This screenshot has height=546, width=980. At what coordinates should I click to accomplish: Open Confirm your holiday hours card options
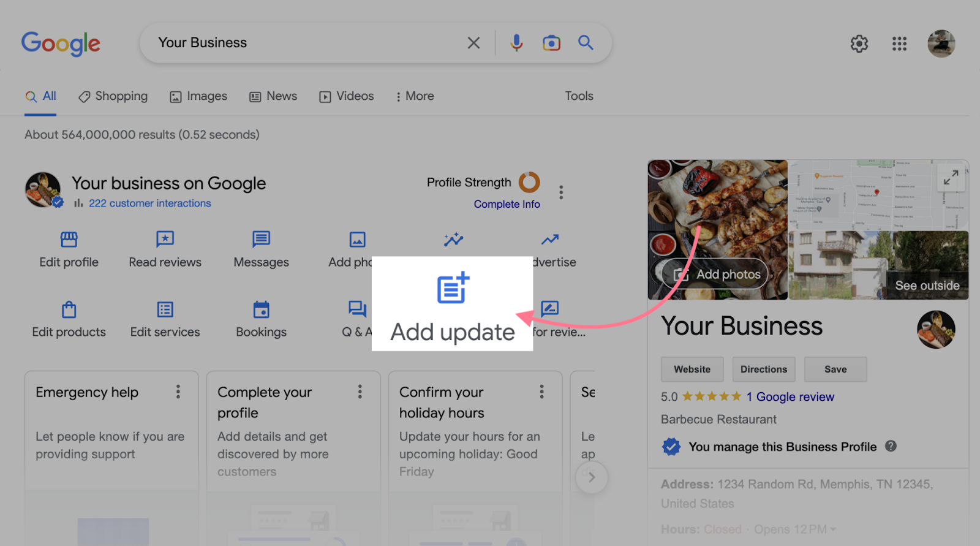click(541, 392)
